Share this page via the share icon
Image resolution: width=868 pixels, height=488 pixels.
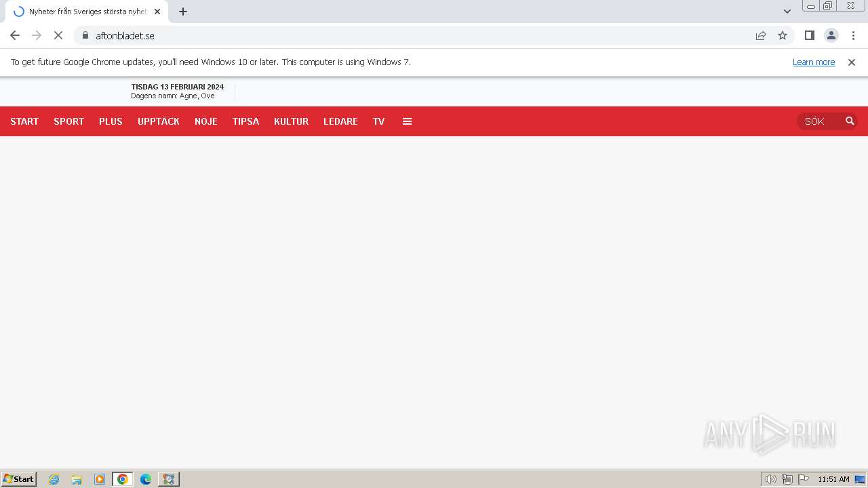pos(761,35)
